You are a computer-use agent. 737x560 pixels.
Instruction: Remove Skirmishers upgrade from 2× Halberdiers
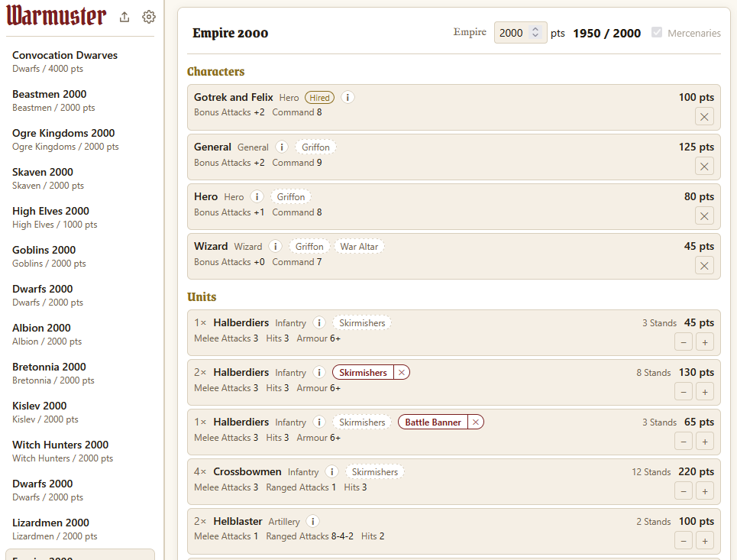click(x=402, y=372)
